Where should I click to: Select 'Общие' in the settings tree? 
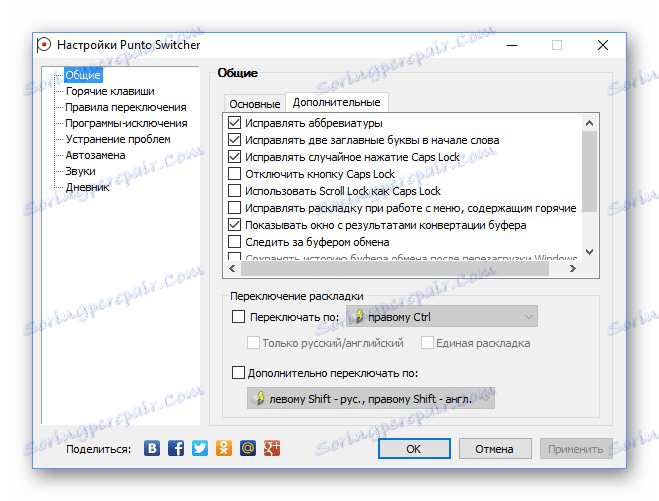(83, 75)
